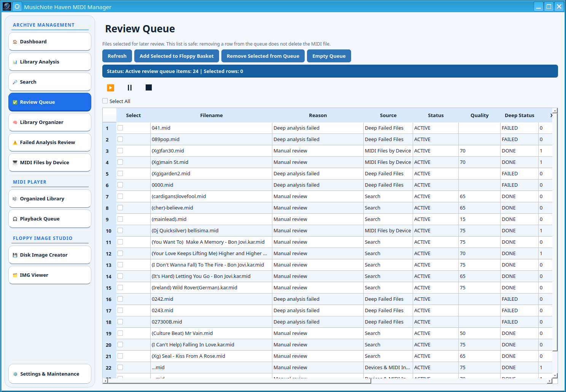The width and height of the screenshot is (566, 392).
Task: Open the Search page from the sidebar
Action: [50, 82]
